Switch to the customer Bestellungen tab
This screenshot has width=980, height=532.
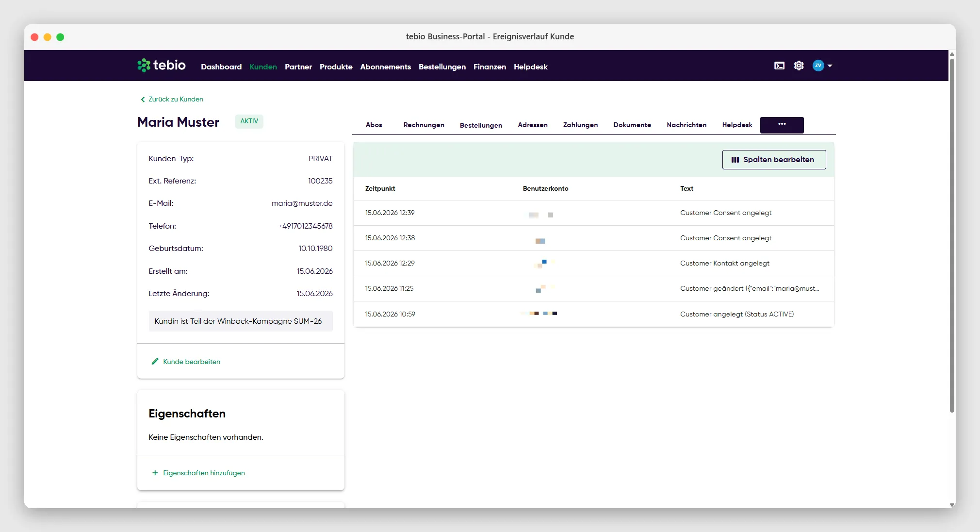tap(481, 125)
